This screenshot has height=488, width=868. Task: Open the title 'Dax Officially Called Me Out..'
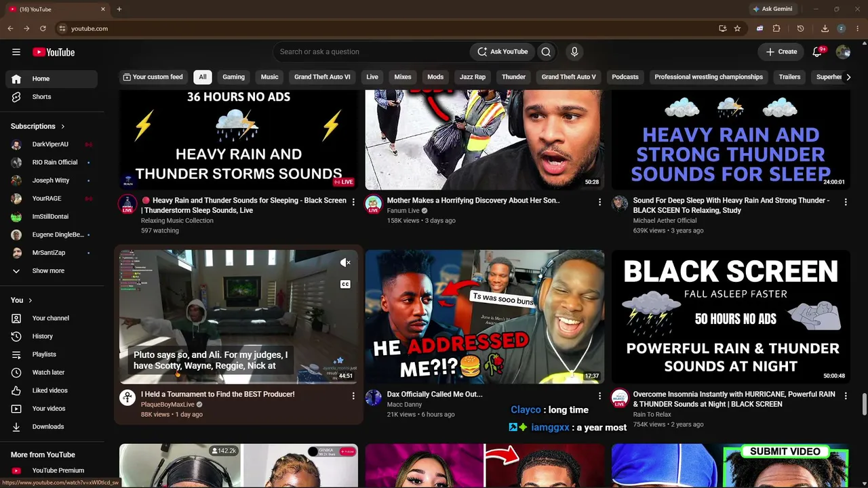click(435, 394)
